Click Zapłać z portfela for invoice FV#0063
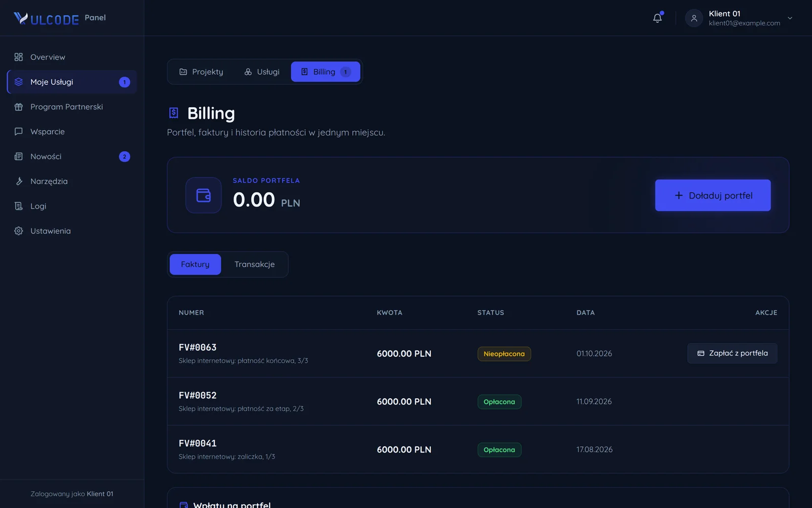The height and width of the screenshot is (508, 812). [732, 353]
